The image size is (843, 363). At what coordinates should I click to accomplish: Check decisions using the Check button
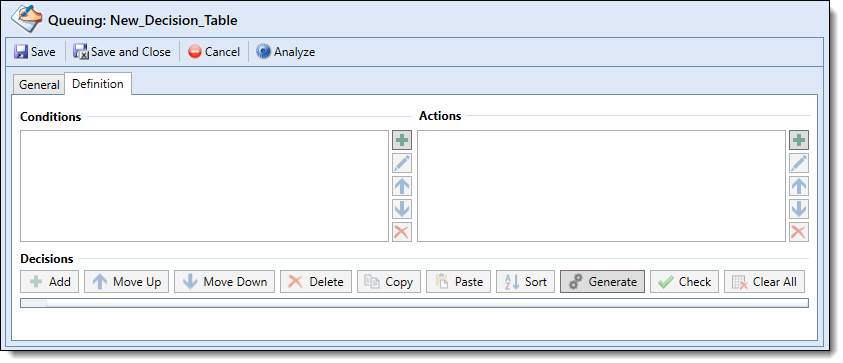click(684, 282)
